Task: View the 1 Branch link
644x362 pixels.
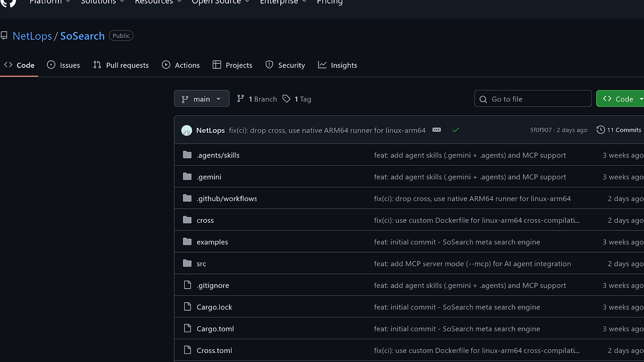Action: point(257,99)
